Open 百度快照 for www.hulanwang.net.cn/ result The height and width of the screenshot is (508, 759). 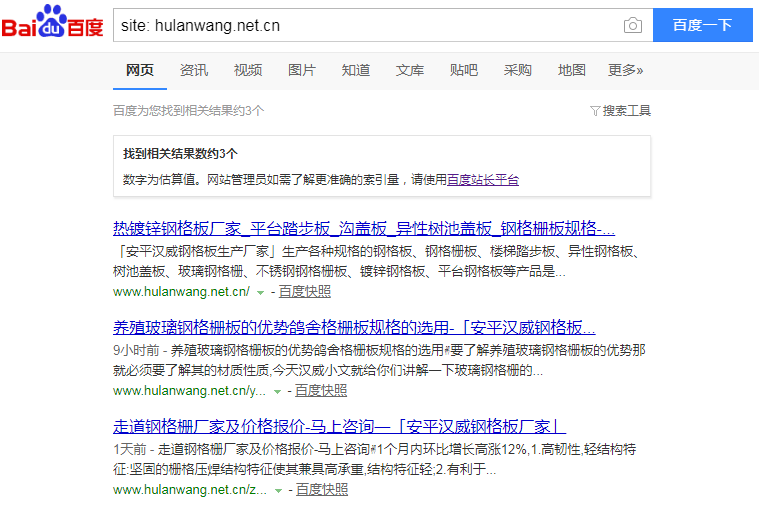click(x=304, y=292)
